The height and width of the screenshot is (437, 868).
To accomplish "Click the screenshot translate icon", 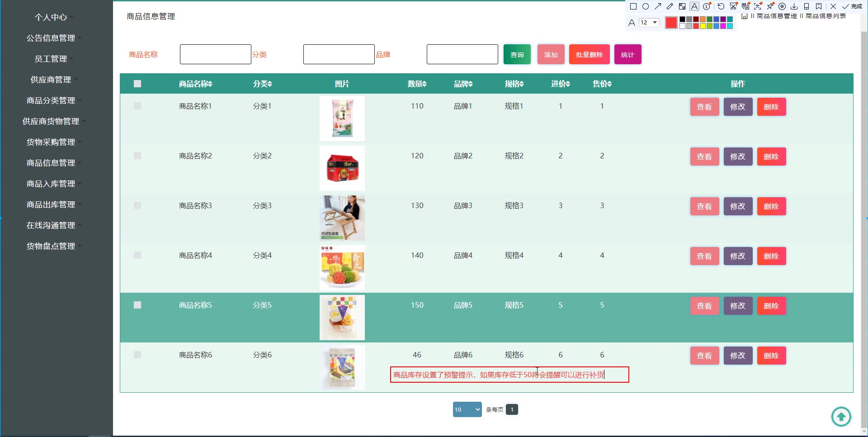I will pos(745,6).
